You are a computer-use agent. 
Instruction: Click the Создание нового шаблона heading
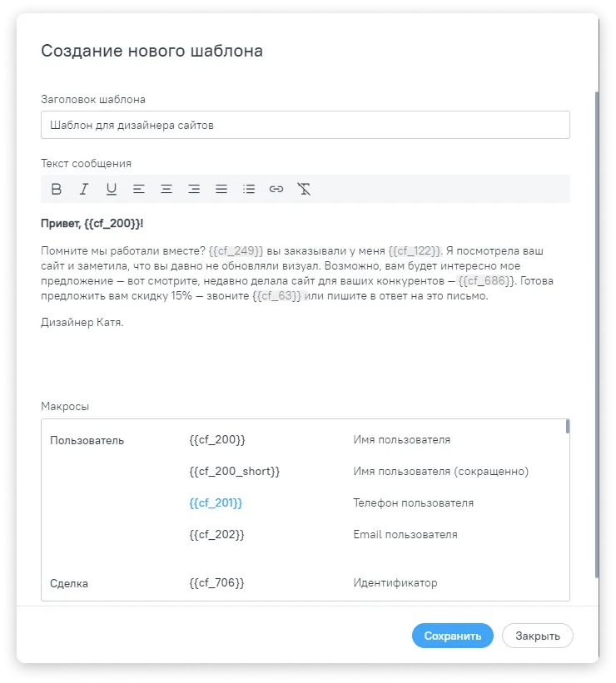click(x=152, y=51)
